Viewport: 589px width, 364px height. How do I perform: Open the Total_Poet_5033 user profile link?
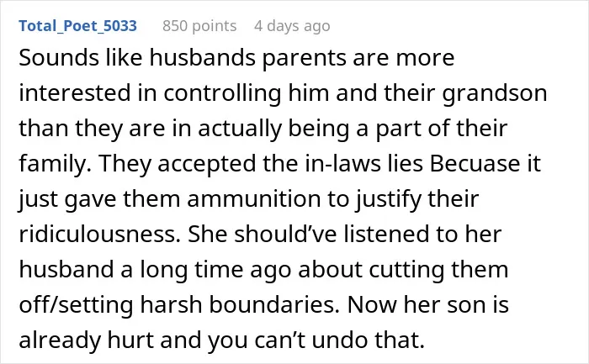[77, 26]
